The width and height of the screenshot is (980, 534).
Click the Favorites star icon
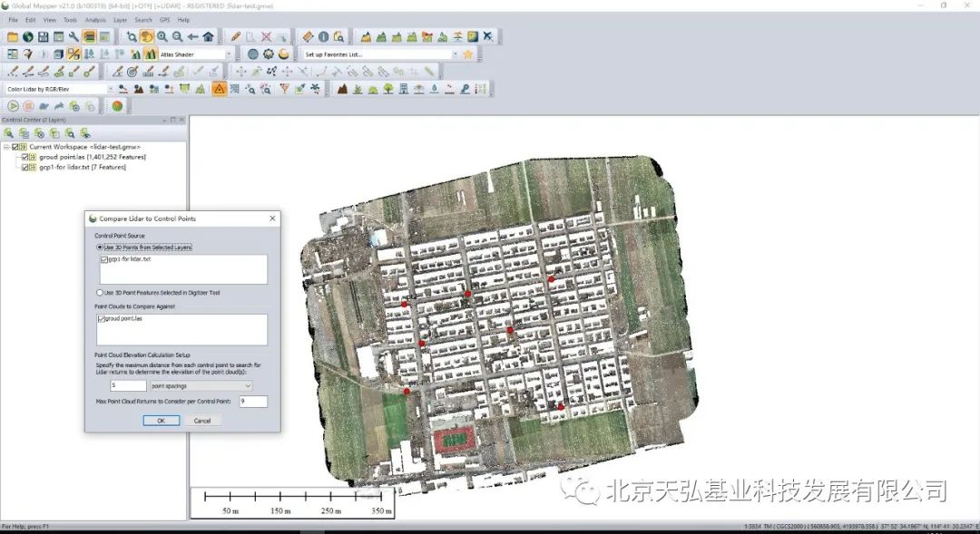[467, 54]
